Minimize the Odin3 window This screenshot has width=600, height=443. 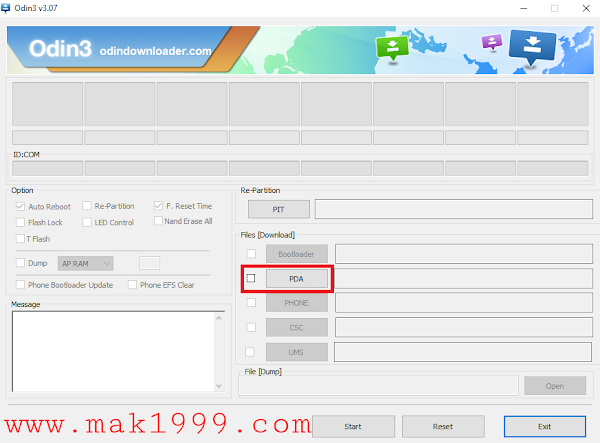[524, 8]
